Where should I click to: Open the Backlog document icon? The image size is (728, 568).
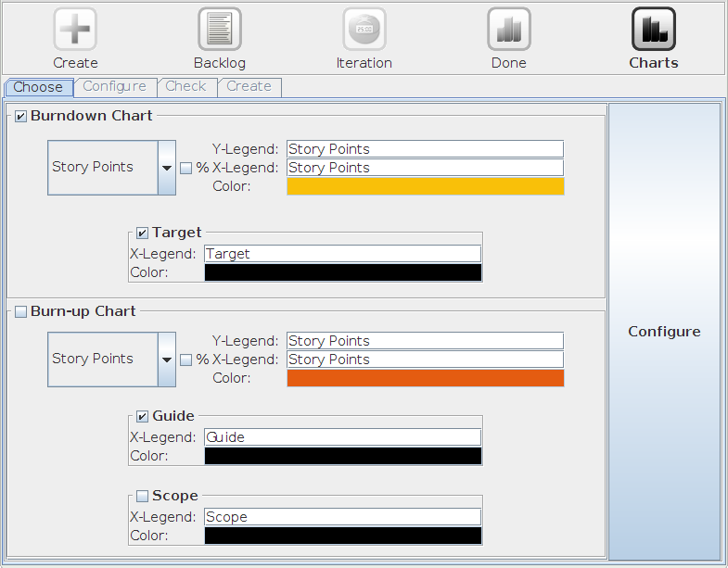220,29
